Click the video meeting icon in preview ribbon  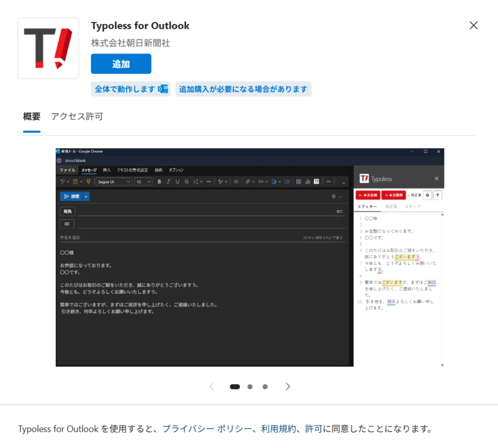[x=287, y=182]
